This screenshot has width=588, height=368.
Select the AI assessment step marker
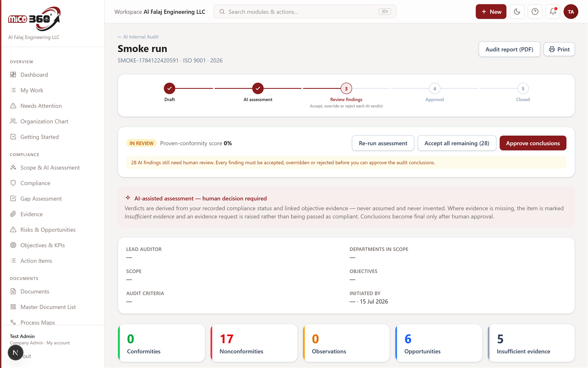click(x=258, y=88)
